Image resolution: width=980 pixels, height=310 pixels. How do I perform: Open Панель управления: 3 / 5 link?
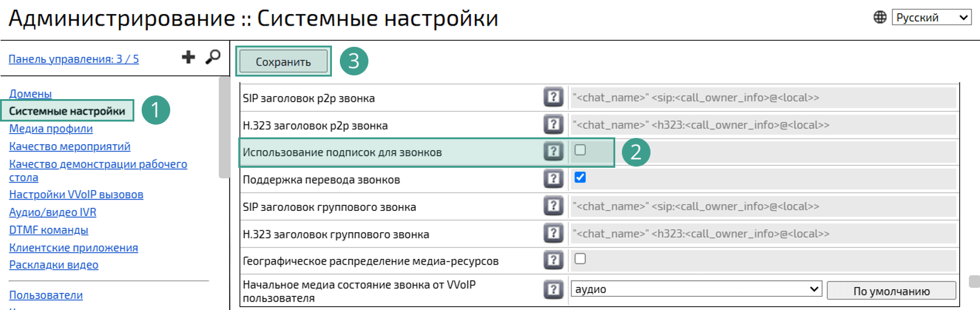(74, 59)
